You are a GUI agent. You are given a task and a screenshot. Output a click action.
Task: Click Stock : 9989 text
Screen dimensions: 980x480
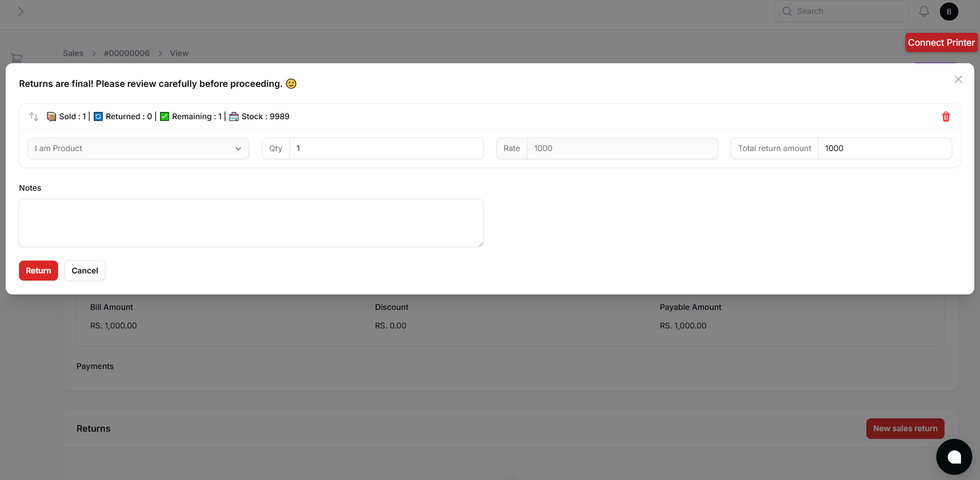[265, 117]
